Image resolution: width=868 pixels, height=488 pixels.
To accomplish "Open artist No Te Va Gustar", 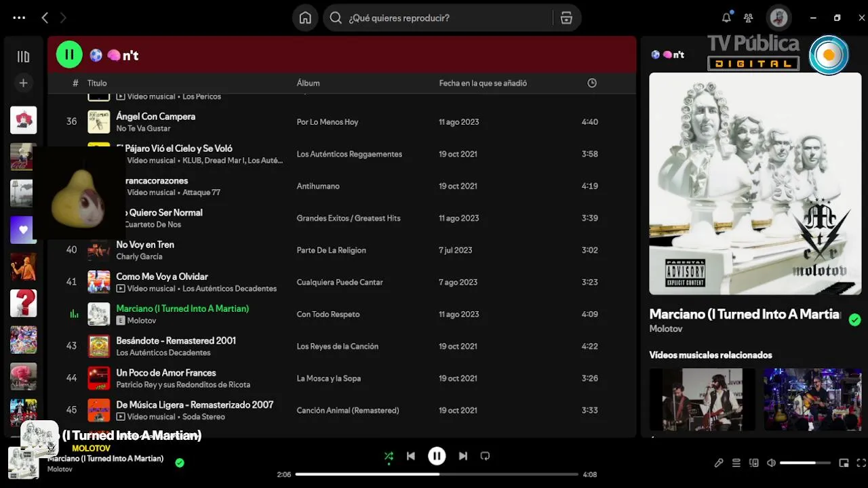I will pyautogui.click(x=143, y=129).
